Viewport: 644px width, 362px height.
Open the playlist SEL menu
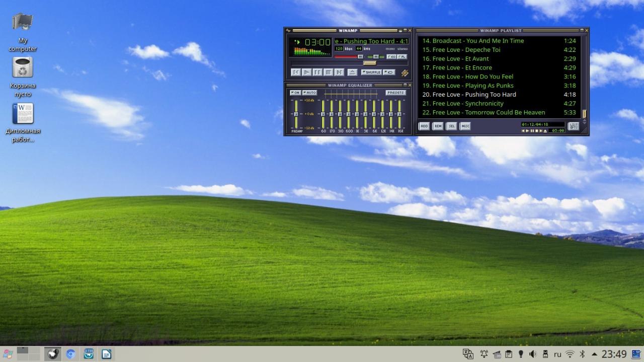click(452, 126)
